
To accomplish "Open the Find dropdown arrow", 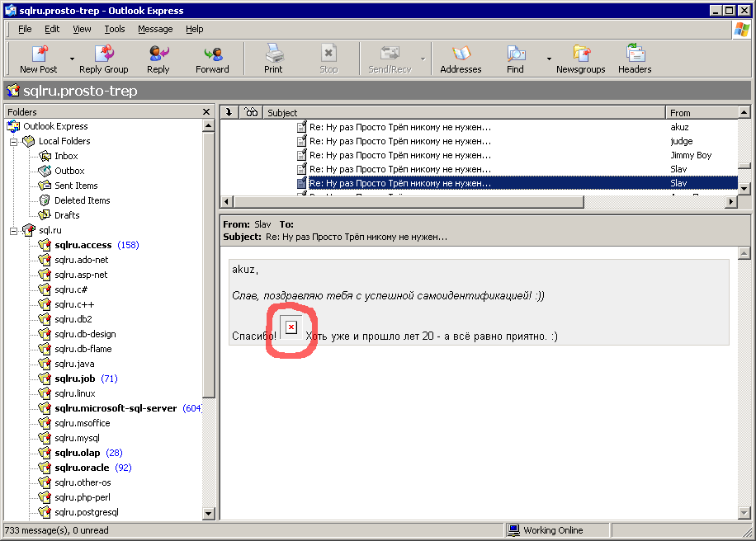I will coord(549,59).
